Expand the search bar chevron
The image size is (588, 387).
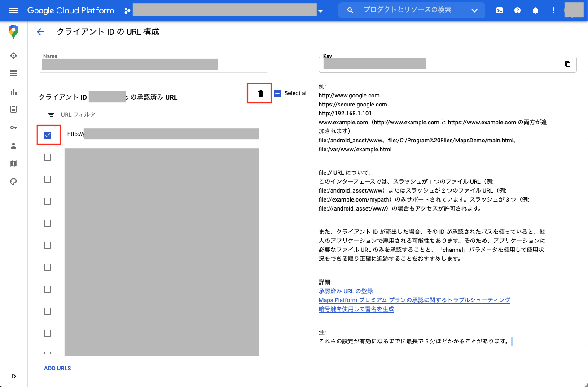pos(474,10)
